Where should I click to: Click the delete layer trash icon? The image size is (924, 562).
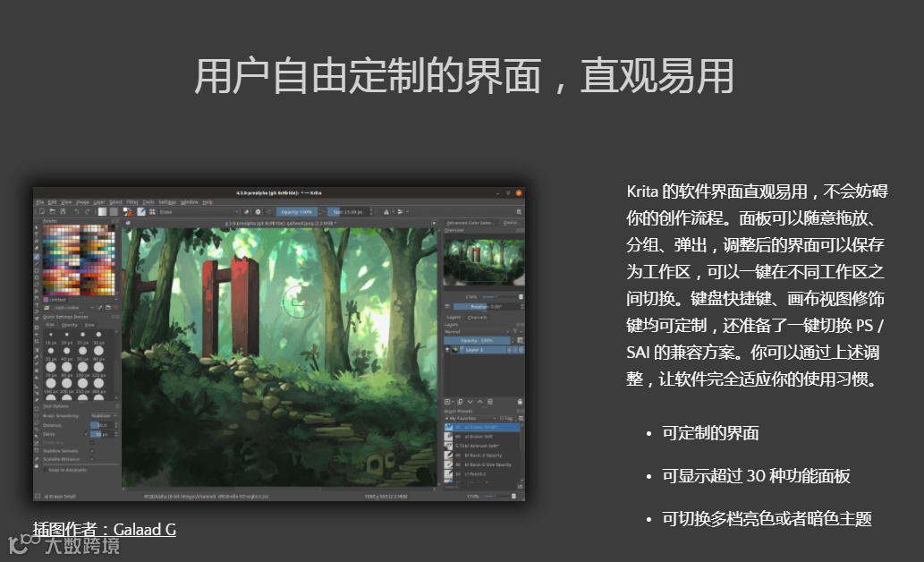tap(520, 402)
